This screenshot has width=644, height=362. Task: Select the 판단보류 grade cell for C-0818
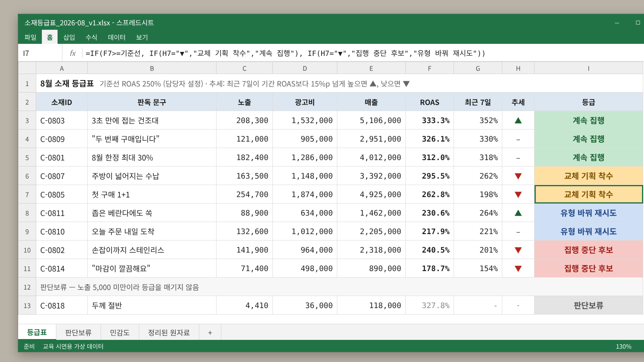click(588, 306)
